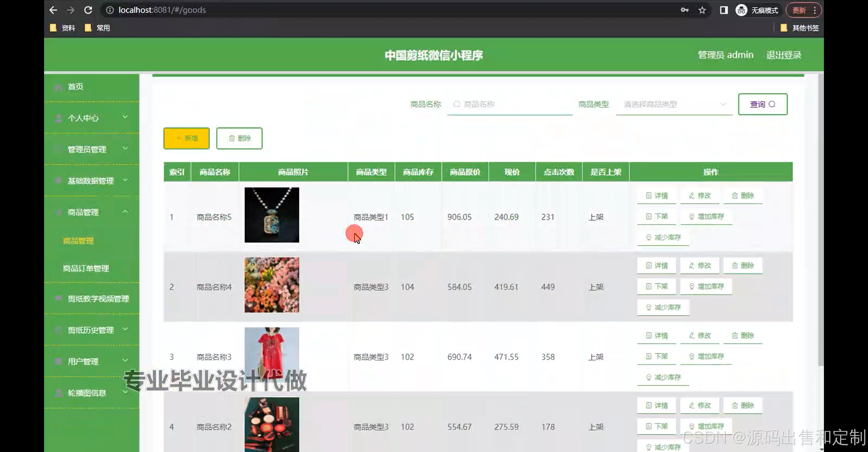Bookmark page using the star icon
Image resolution: width=868 pixels, height=452 pixels.
702,10
